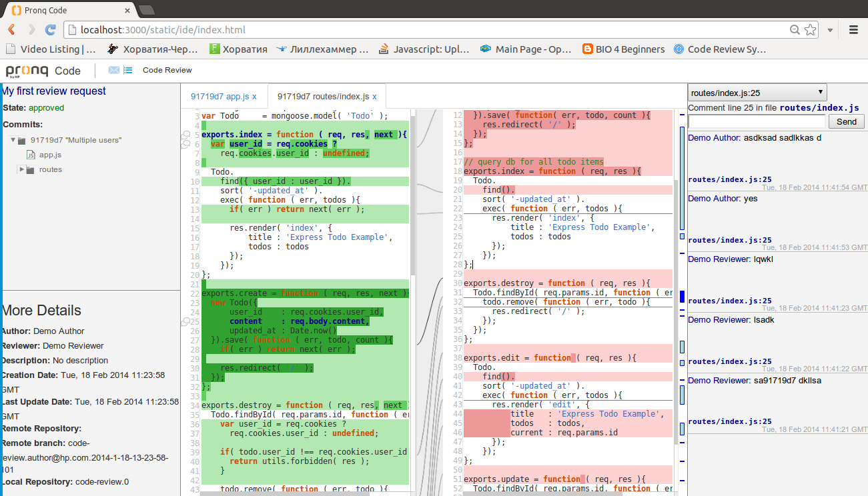The image size is (868, 496).
Task: Click the list view icon beside envelope
Action: point(128,70)
